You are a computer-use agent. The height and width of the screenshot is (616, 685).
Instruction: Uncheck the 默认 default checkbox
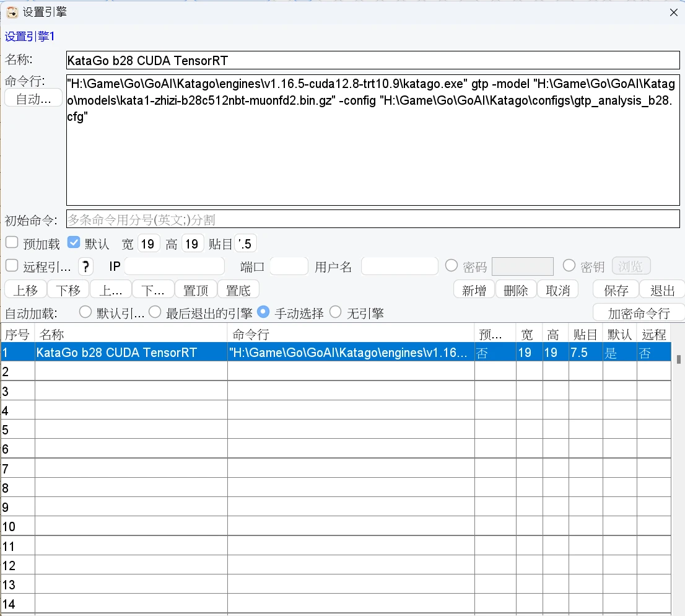[x=73, y=243]
